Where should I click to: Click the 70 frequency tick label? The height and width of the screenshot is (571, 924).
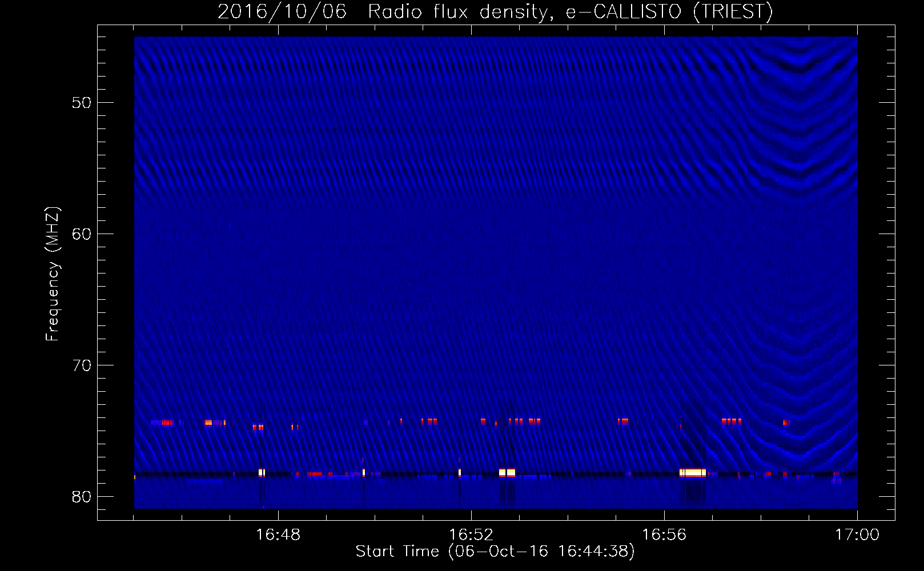82,365
